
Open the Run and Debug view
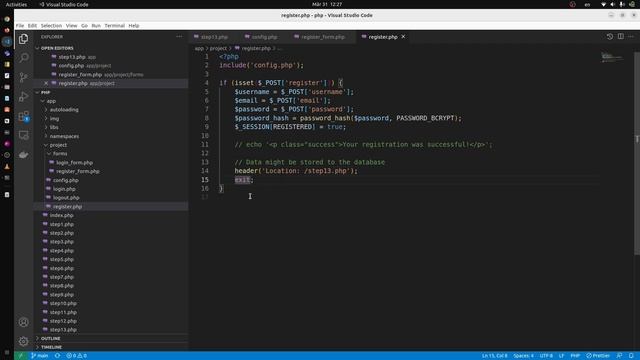(x=24, y=97)
